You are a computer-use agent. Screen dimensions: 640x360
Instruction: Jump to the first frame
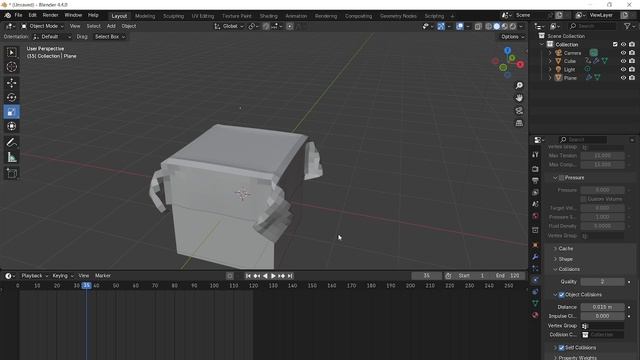248,276
